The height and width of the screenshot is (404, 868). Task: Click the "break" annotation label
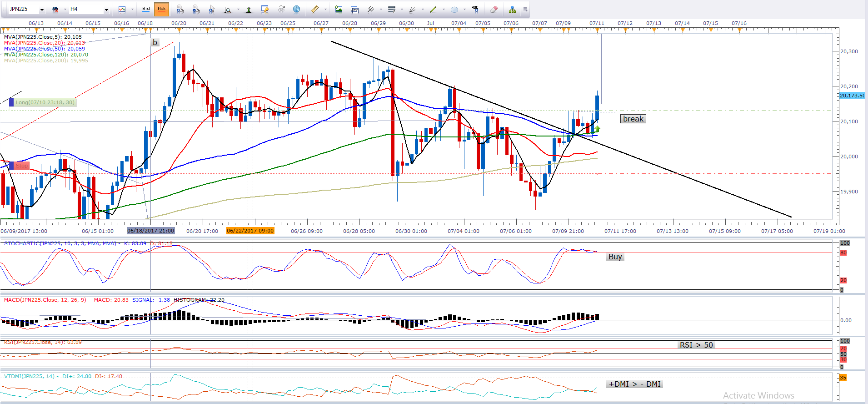(x=633, y=119)
